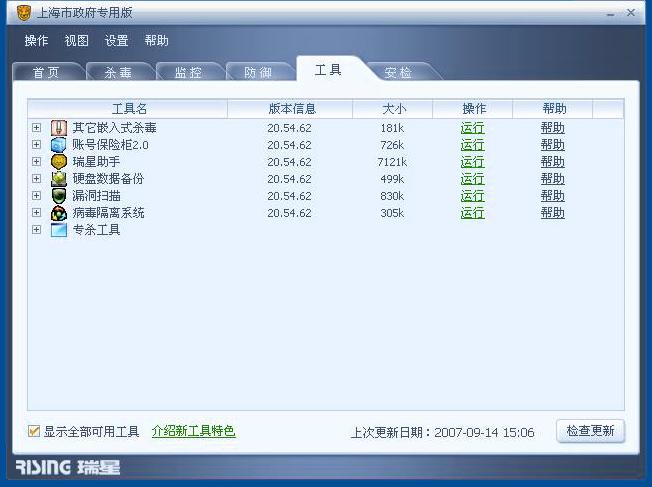Click the 726k size value
The width and height of the screenshot is (652, 487).
tap(392, 145)
